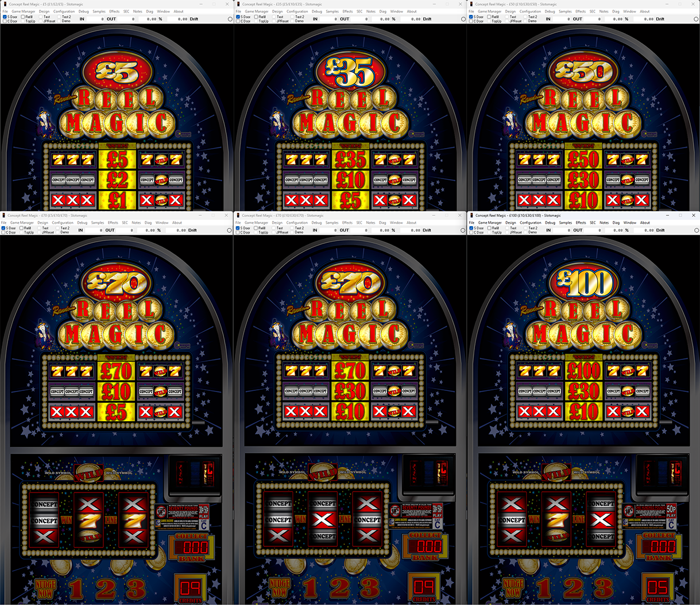This screenshot has height=605, width=700.
Task: Open the Design menu in the £50 window
Action: click(x=511, y=11)
